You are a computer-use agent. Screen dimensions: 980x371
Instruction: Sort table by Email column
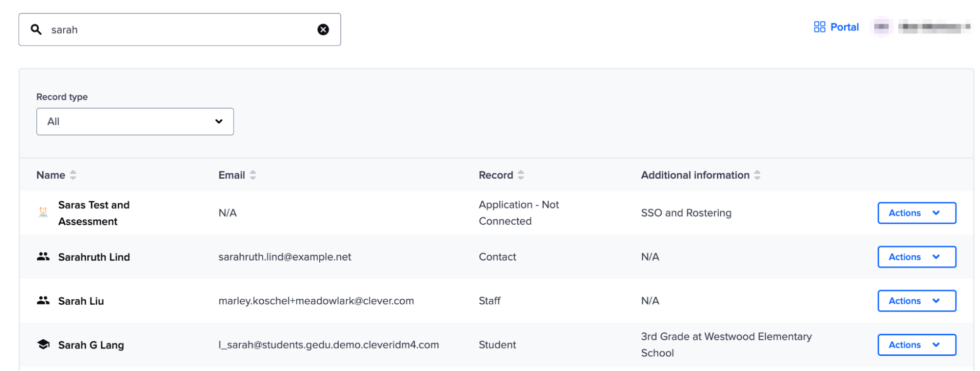tap(237, 175)
